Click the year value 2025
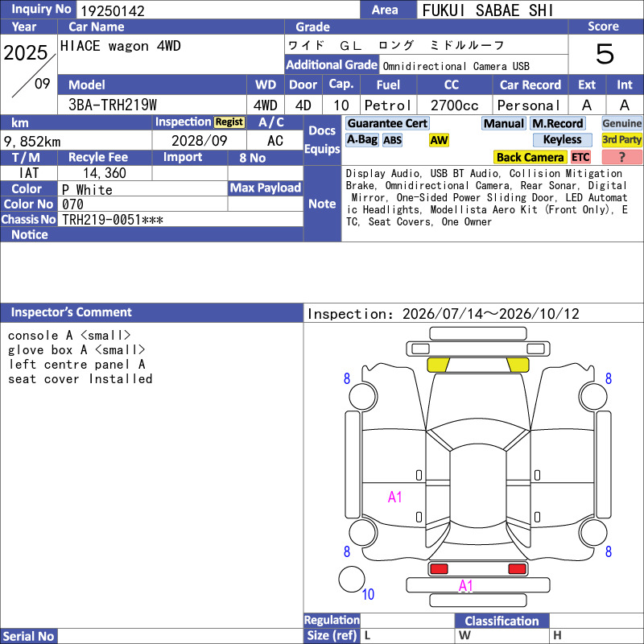The width and height of the screenshot is (644, 644). coord(26,53)
